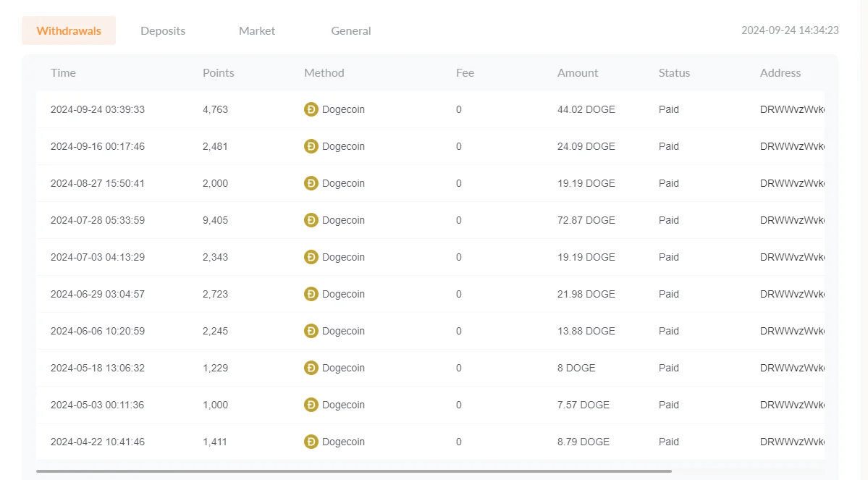Click the Time column header
Viewport: 868px width, 480px height.
[x=63, y=72]
